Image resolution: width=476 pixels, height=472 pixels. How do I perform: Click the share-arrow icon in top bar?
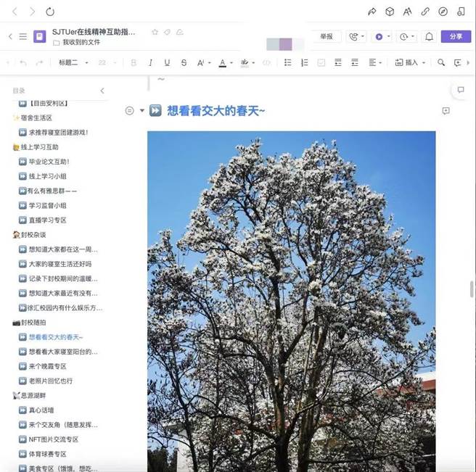click(x=372, y=12)
